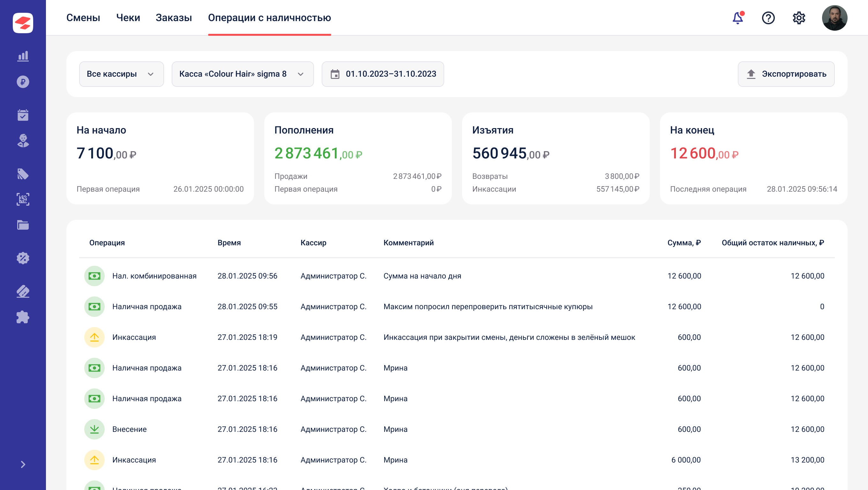Click the user profile avatar photo
The image size is (868, 490).
[834, 18]
